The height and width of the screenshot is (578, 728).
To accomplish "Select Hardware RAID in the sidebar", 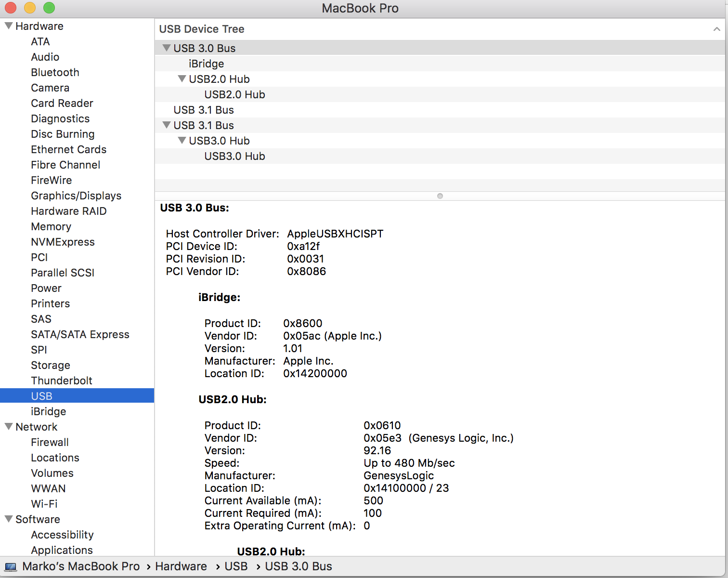I will tap(69, 211).
